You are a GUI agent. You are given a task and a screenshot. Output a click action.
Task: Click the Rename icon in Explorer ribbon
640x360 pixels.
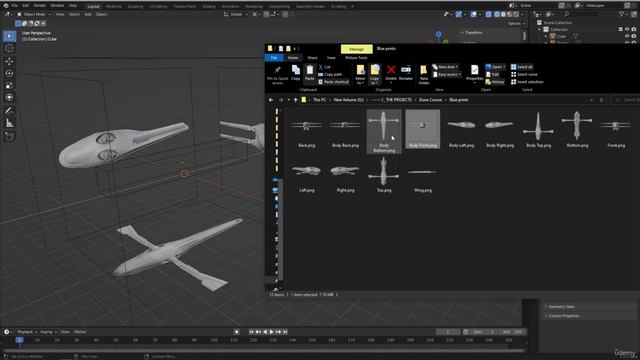pos(406,70)
